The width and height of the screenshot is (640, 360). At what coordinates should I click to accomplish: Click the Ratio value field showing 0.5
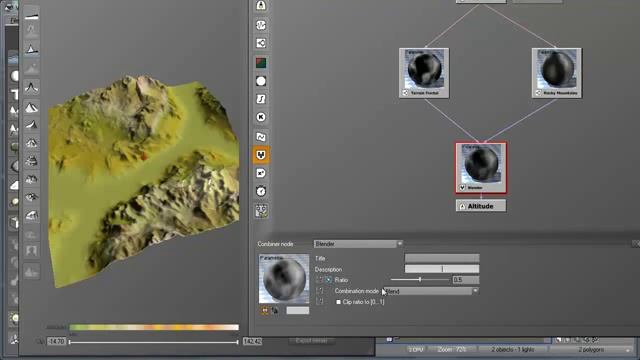pyautogui.click(x=466, y=280)
